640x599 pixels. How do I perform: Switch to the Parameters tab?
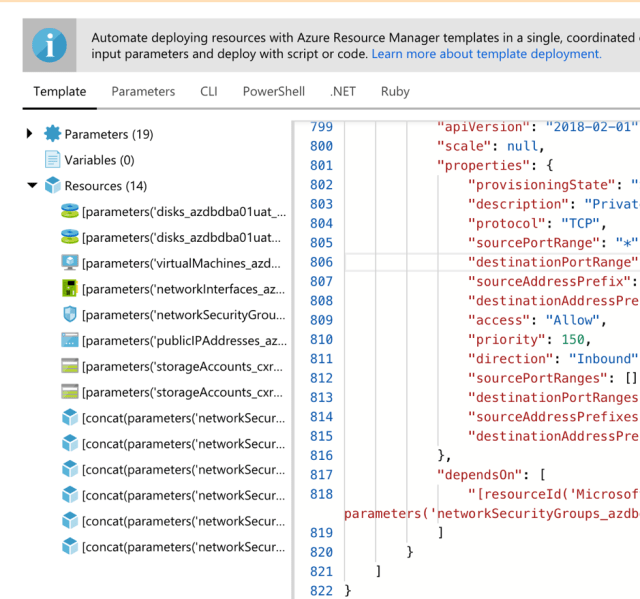(x=143, y=91)
